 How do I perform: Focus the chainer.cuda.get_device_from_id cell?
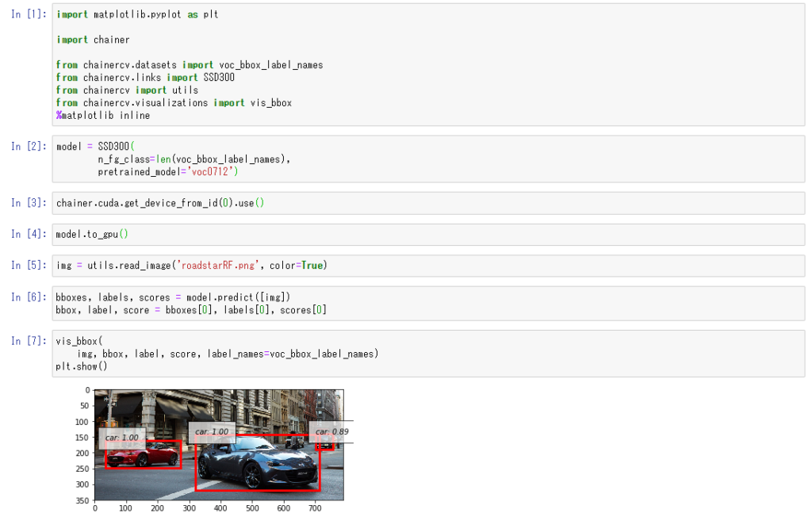click(428, 203)
